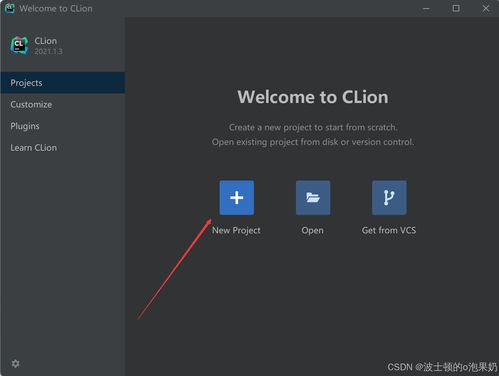Click the CLion logo in the sidebar
Screen dimensions: 499x376
click(19, 45)
